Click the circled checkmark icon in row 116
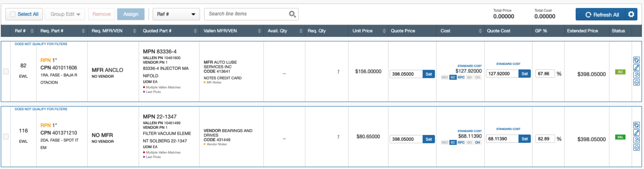The height and width of the screenshot is (169, 644). [x=637, y=140]
